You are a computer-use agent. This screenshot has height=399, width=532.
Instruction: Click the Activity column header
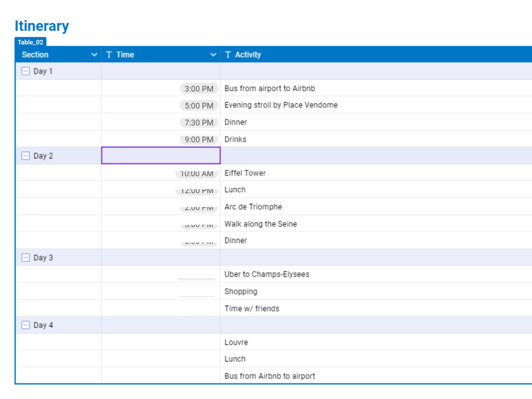click(376, 55)
